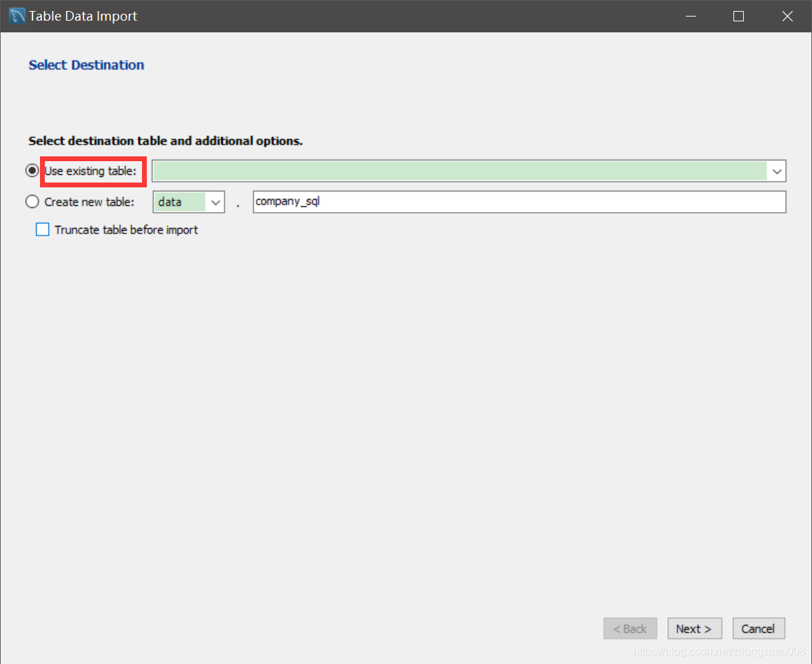Click inside the green existing table combo box

pos(448,171)
